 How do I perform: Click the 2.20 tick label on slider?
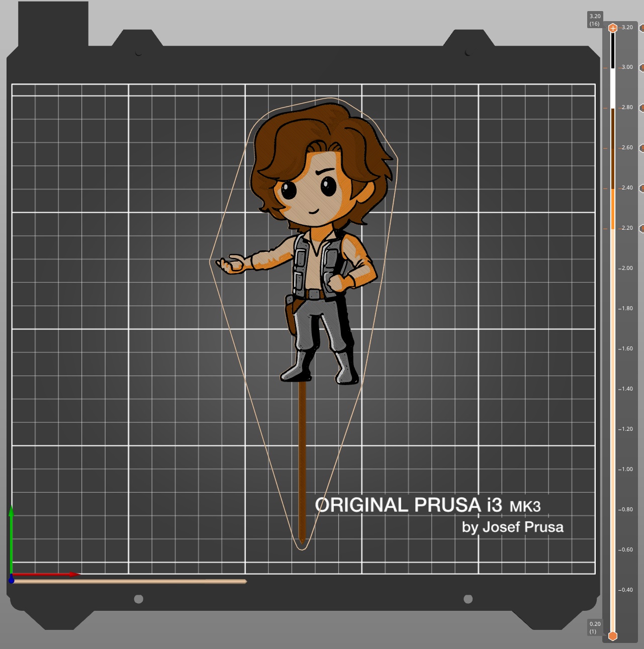point(627,228)
